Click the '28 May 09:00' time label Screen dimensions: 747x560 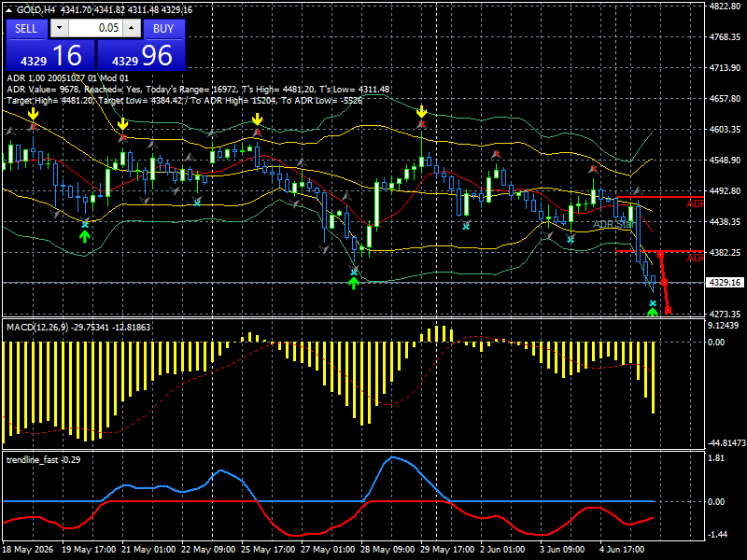point(388,550)
